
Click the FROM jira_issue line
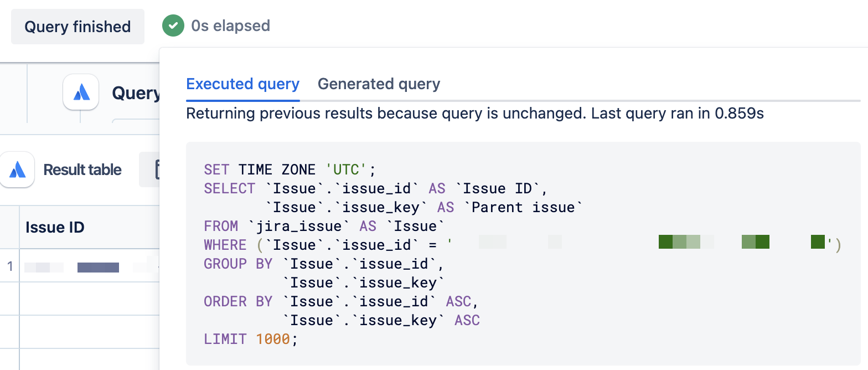click(x=324, y=226)
